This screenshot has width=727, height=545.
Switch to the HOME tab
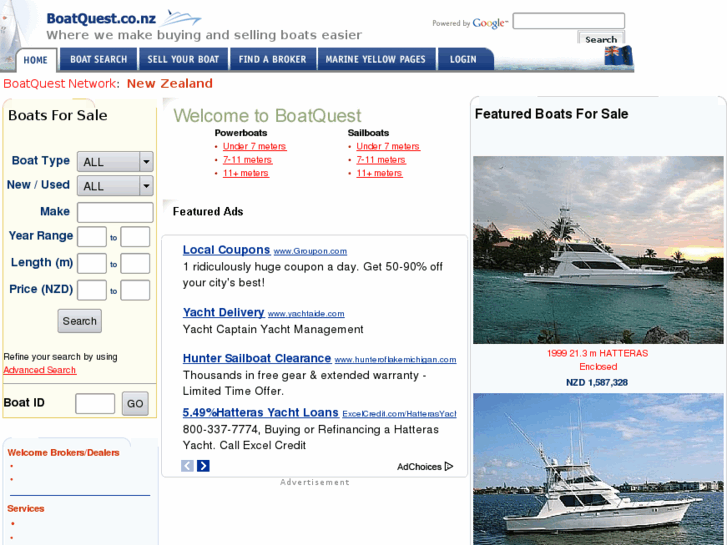click(36, 60)
